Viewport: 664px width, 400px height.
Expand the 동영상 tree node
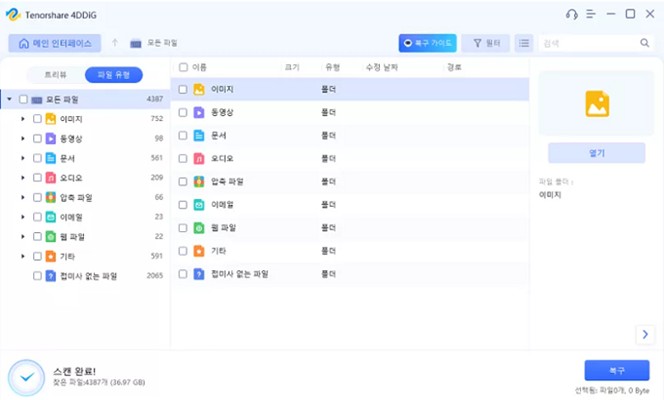coord(23,138)
